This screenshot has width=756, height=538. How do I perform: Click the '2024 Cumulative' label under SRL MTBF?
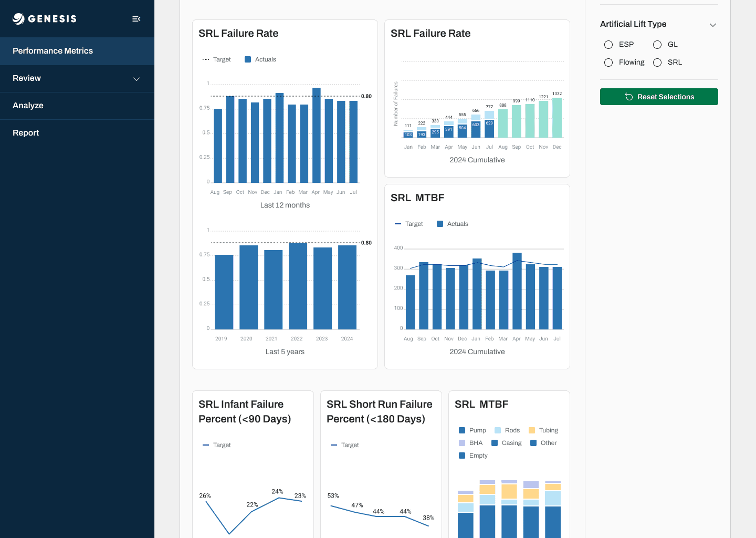pos(477,352)
